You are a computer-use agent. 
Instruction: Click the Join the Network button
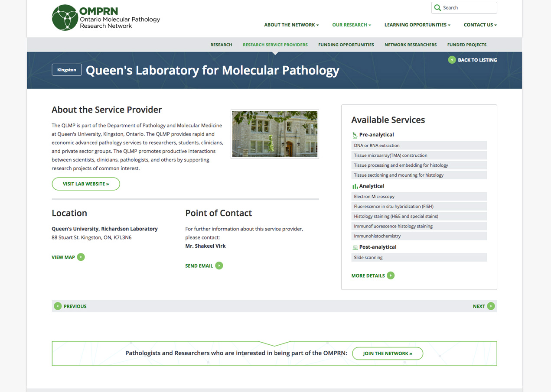(387, 353)
